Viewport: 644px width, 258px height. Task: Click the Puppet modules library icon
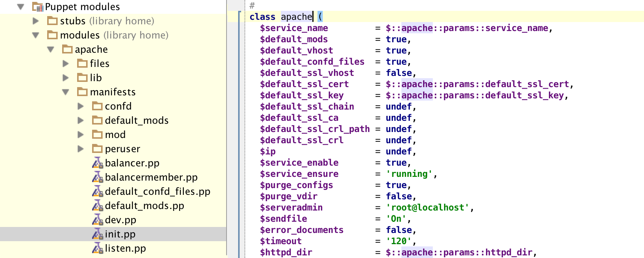tap(38, 7)
